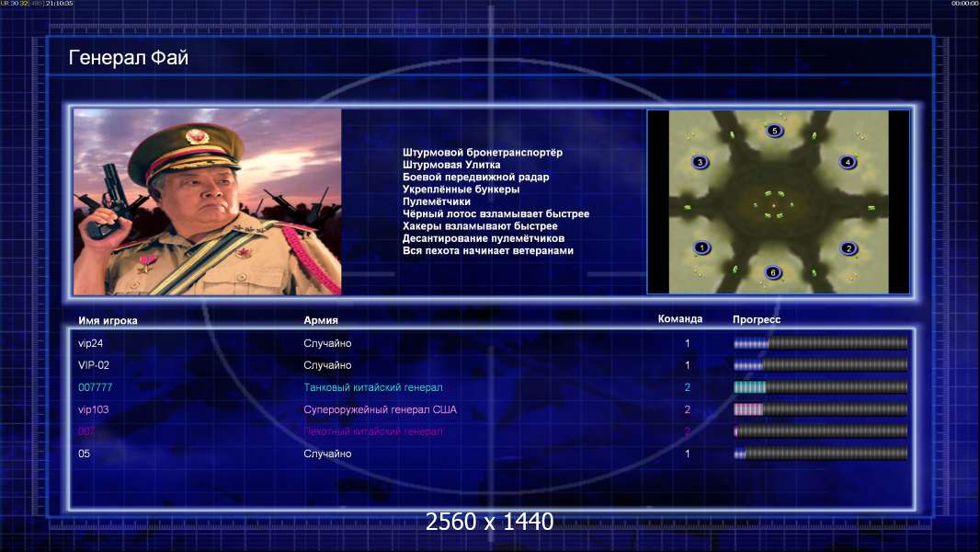Select the player name vip24
Screen dimensions: 980x552
(x=91, y=343)
